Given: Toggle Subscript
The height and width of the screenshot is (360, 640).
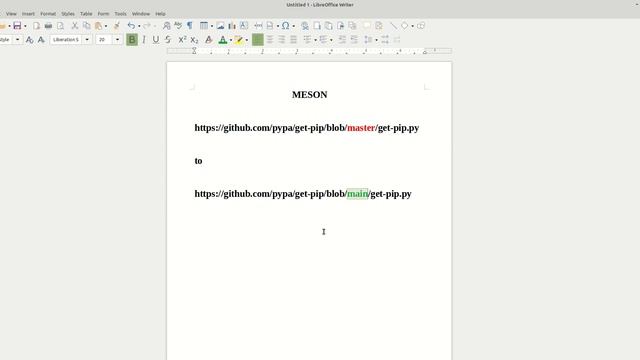Looking at the screenshot, I should tap(194, 40).
